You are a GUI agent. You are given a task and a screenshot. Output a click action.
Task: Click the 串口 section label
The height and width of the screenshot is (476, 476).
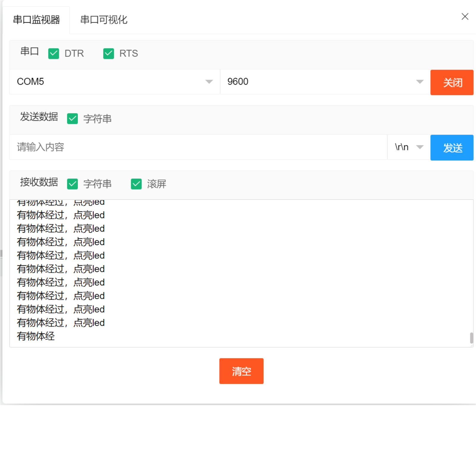pos(29,51)
